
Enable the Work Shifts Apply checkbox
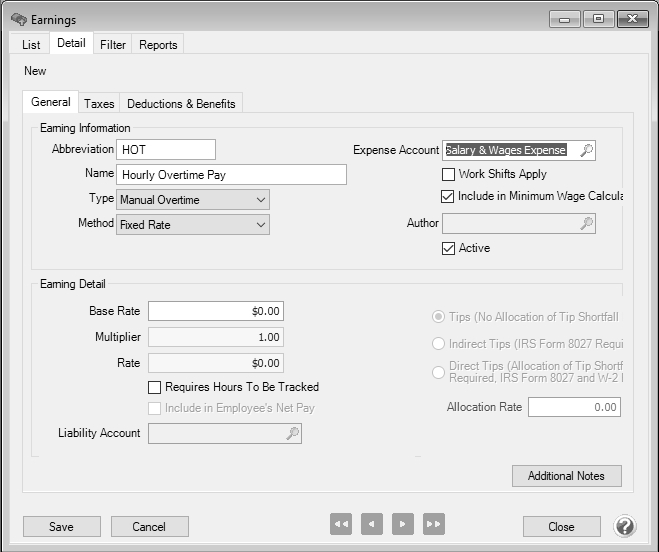click(449, 174)
